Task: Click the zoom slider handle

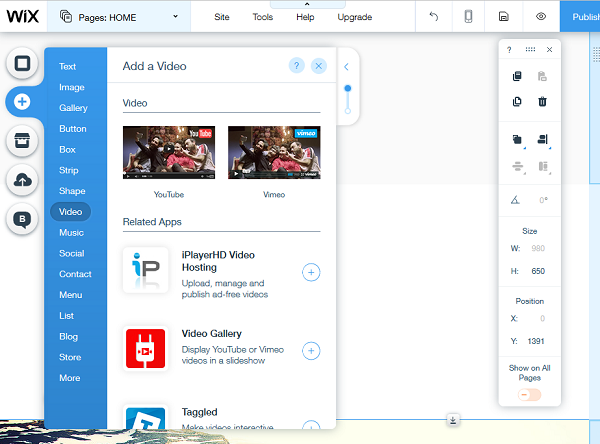Action: 347,88
